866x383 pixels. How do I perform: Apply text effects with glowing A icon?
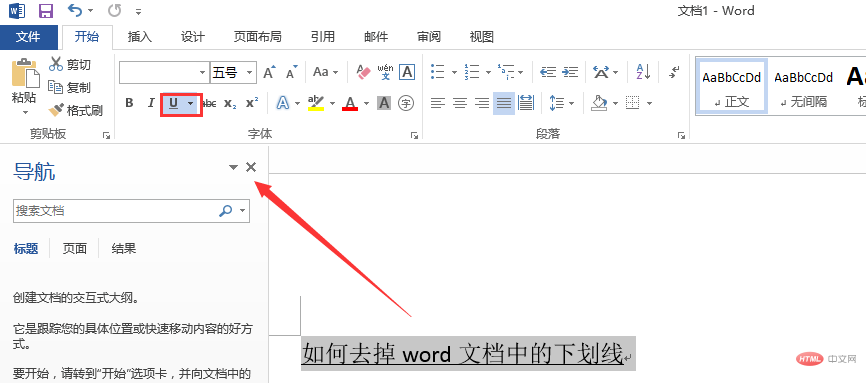pyautogui.click(x=283, y=103)
